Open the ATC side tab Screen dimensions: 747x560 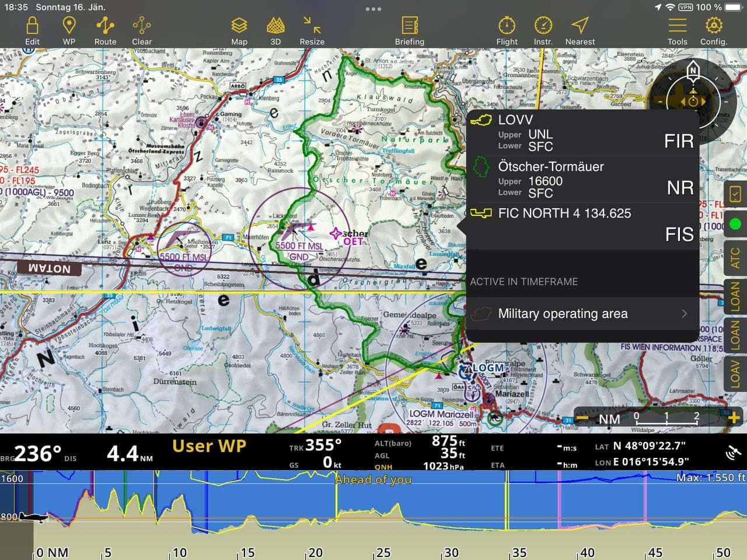(735, 258)
